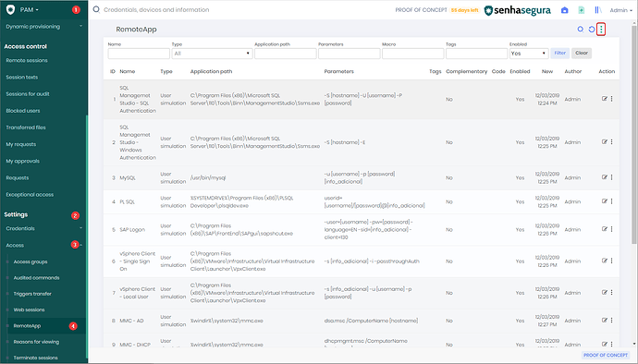638x364 pixels.
Task: Expand Dynamic provisioning in sidebar
Action: pyautogui.click(x=44, y=27)
